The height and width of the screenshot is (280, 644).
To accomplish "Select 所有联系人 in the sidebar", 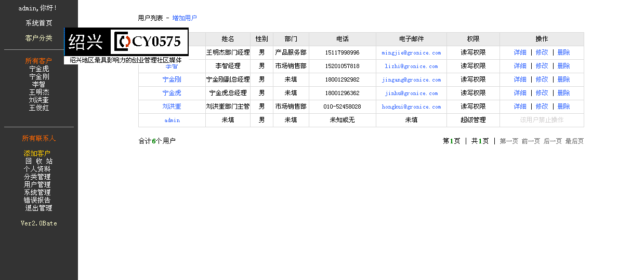I will click(39, 138).
